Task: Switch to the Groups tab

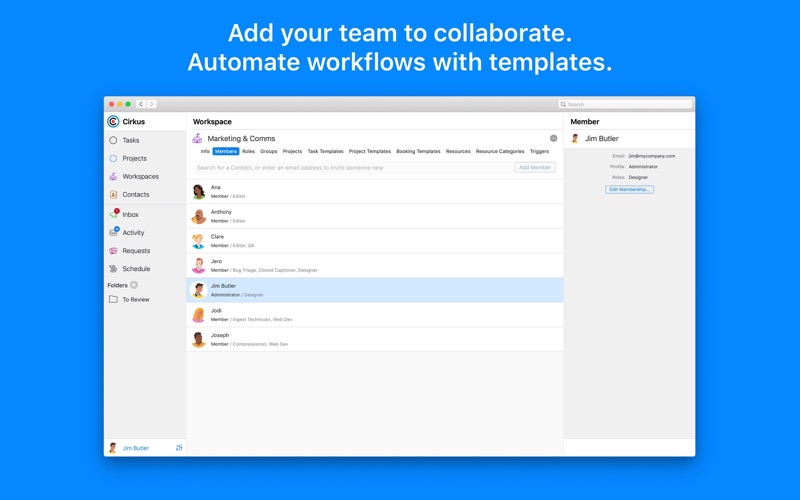Action: (269, 152)
